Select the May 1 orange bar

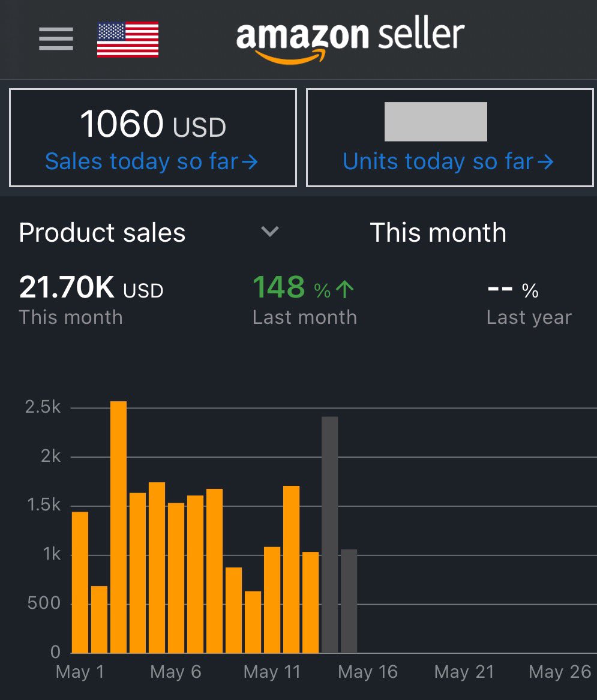[x=80, y=582]
